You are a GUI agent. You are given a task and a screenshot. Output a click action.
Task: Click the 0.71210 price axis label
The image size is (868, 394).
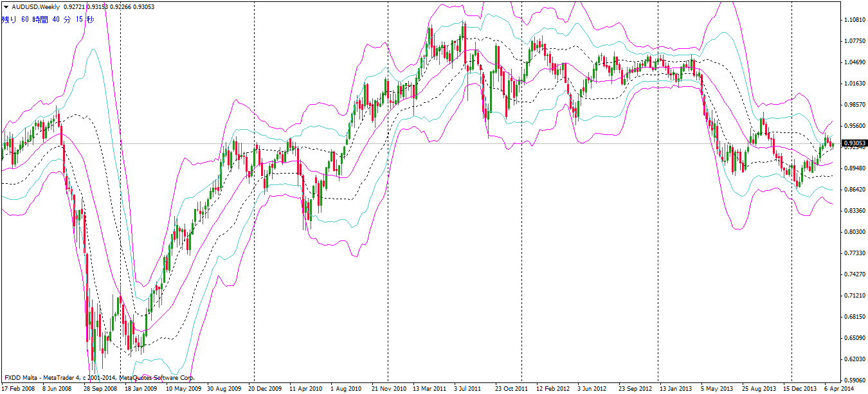(854, 296)
